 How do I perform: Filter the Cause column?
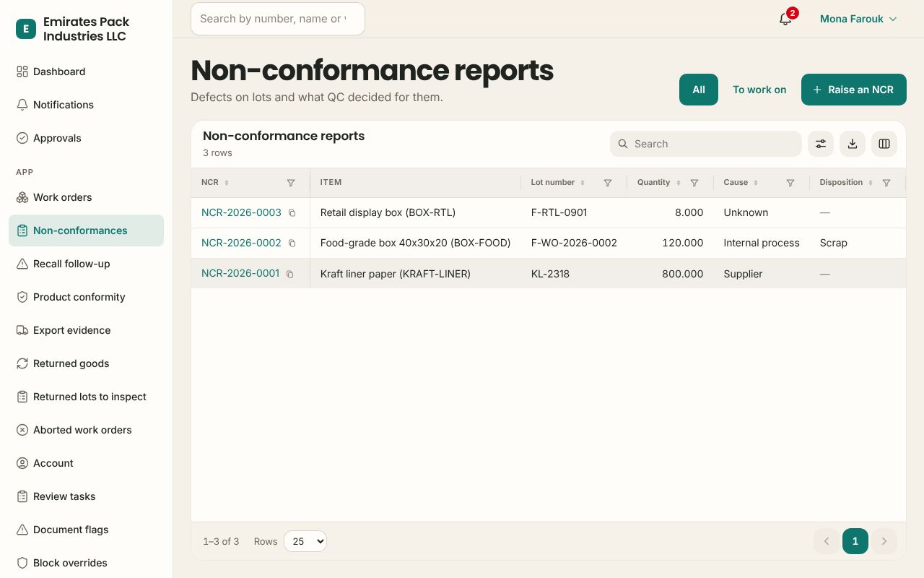pos(790,183)
